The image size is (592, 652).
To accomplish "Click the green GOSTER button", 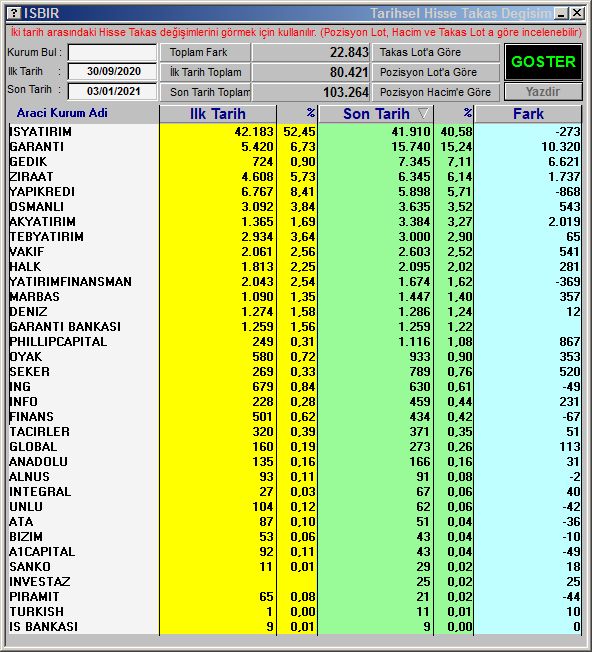I will 543,62.
